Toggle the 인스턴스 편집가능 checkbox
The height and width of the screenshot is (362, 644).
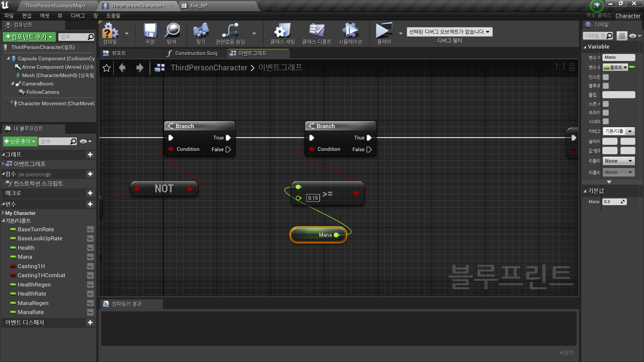point(606,77)
